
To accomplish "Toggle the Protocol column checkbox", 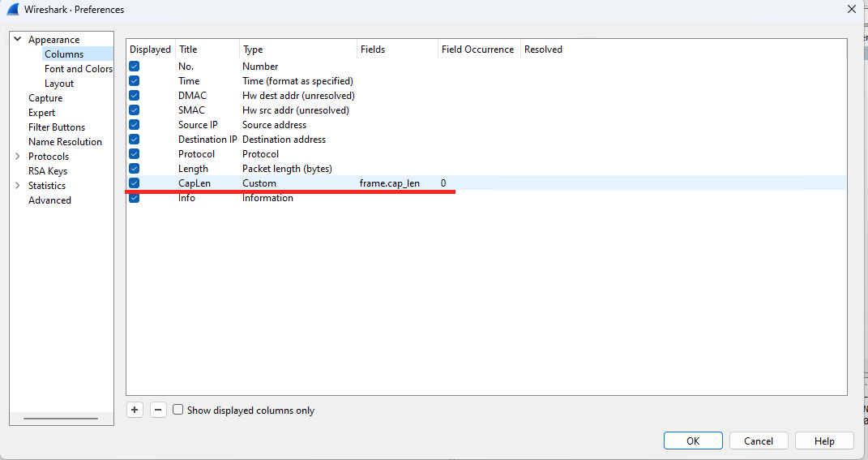I will tap(134, 153).
